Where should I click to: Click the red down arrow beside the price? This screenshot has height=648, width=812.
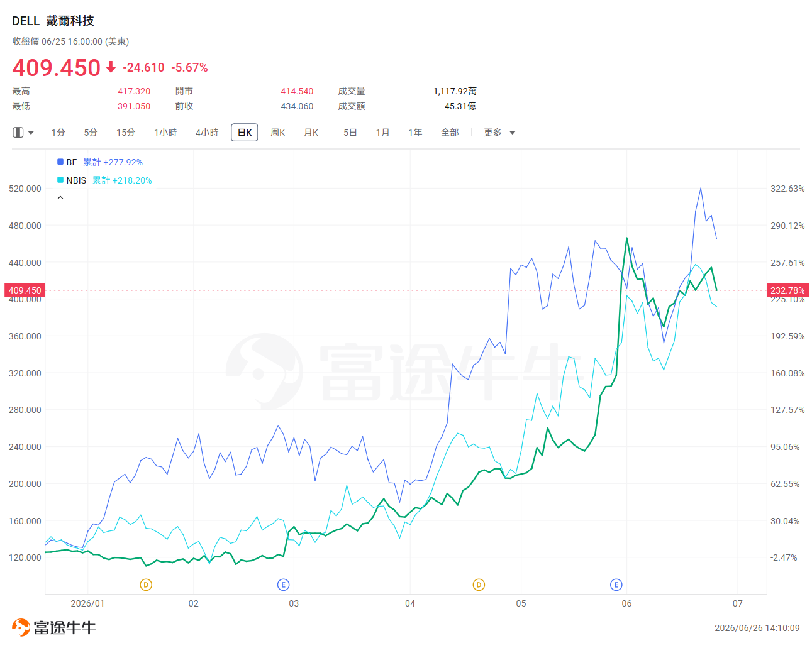click(x=111, y=67)
